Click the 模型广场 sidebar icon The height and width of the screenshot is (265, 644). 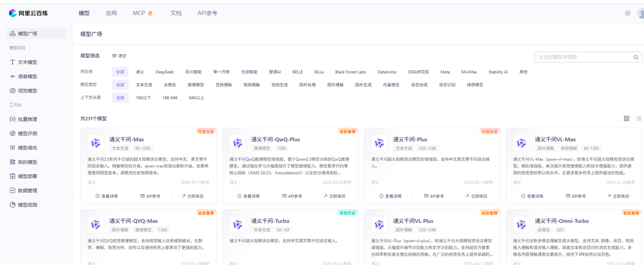click(13, 34)
